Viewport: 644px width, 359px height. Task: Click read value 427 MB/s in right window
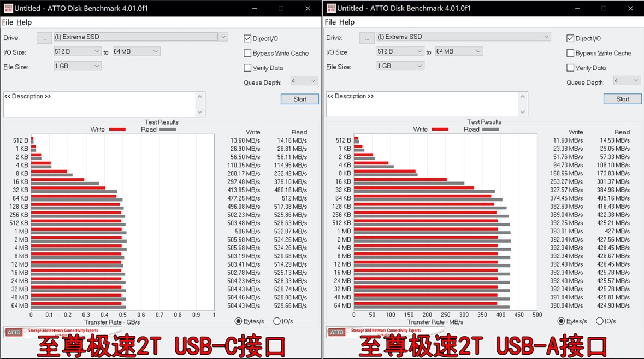[617, 231]
